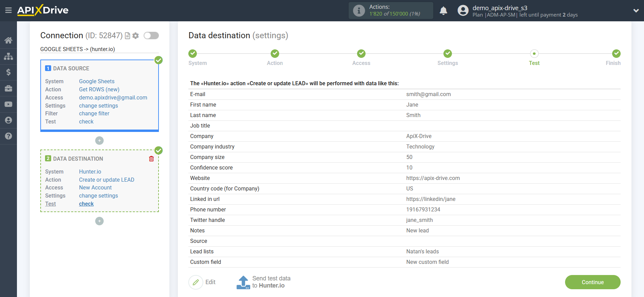Open briefcase icon in sidebar
This screenshot has height=297, width=644.
(x=8, y=88)
